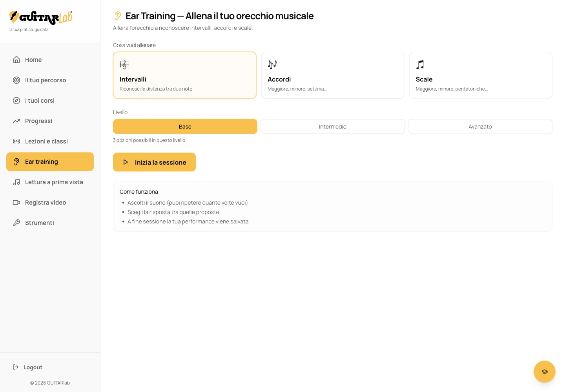Click the Logout link
The height and width of the screenshot is (392, 565).
point(33,367)
